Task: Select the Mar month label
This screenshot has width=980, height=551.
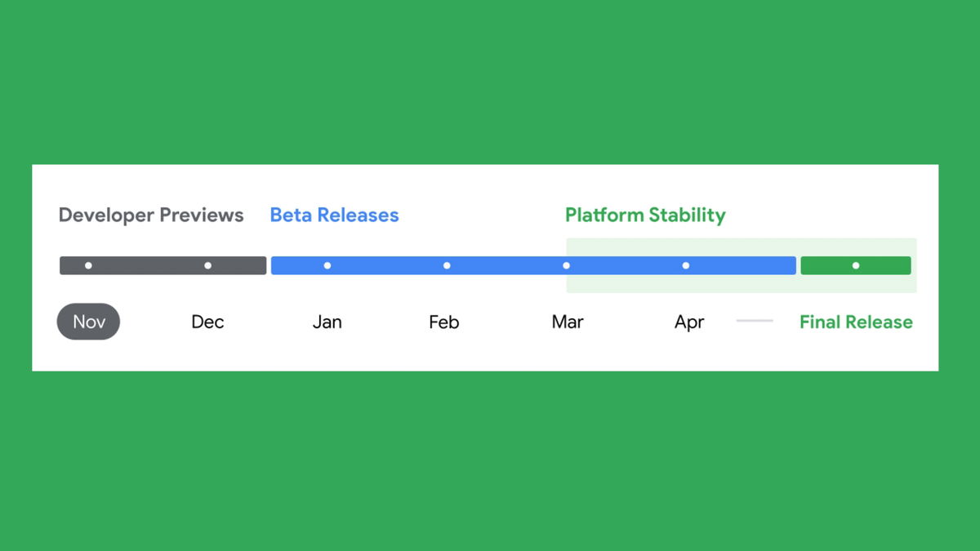Action: pos(568,322)
